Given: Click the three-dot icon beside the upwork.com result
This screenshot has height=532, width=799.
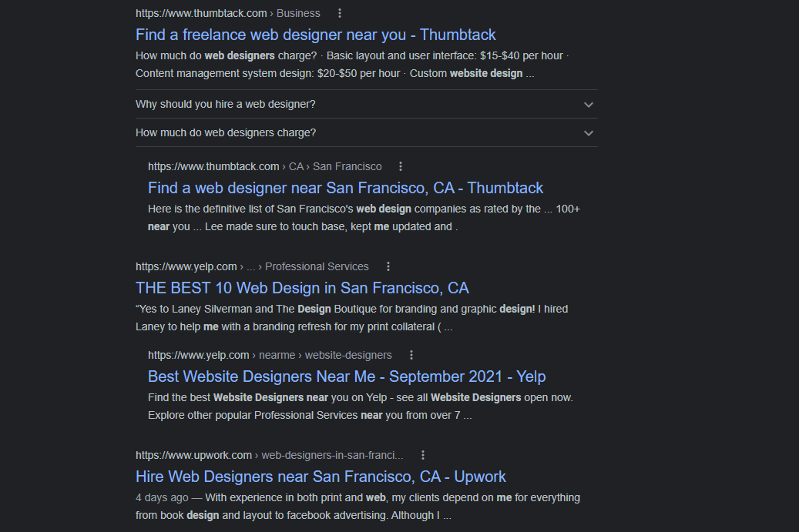Looking at the screenshot, I should point(423,455).
